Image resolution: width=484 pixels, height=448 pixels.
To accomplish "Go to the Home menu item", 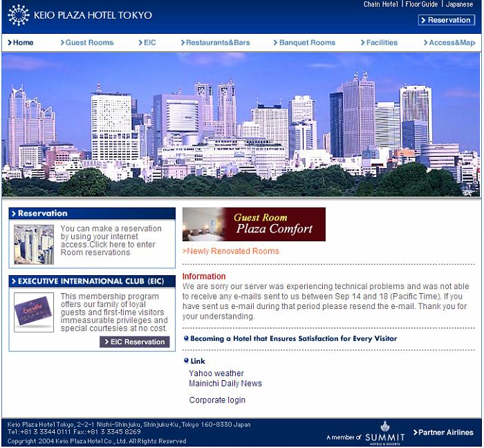I will click(21, 43).
